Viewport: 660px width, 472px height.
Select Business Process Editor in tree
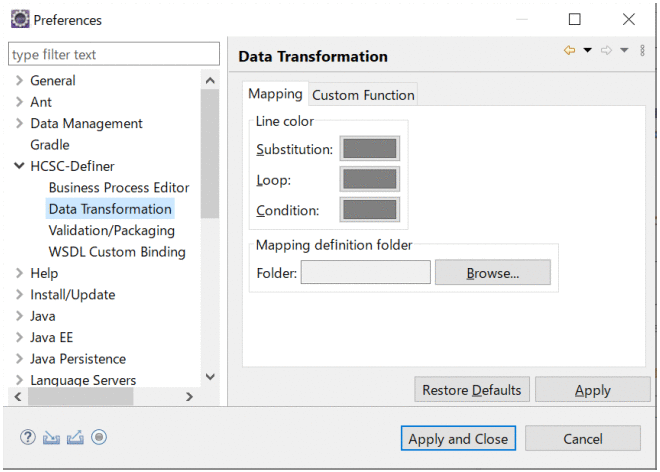coord(118,188)
